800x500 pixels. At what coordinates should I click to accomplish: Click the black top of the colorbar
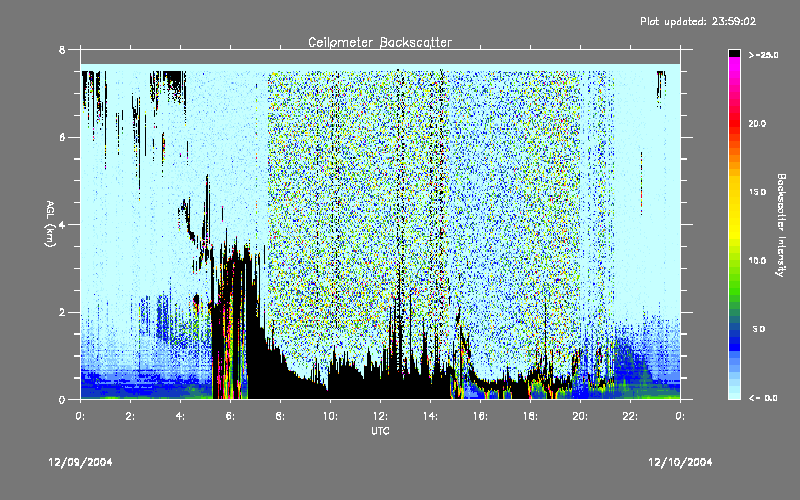click(734, 53)
